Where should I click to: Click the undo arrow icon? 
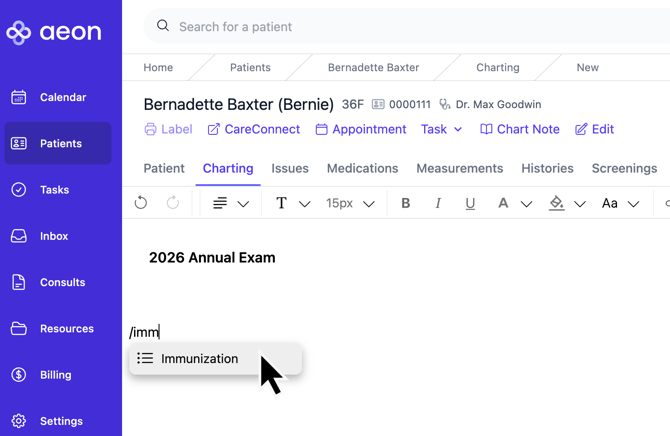tap(141, 203)
